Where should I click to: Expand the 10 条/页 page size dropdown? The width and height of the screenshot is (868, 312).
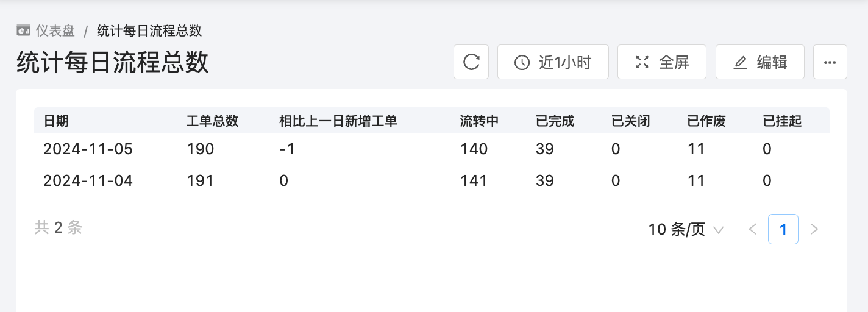pyautogui.click(x=686, y=229)
